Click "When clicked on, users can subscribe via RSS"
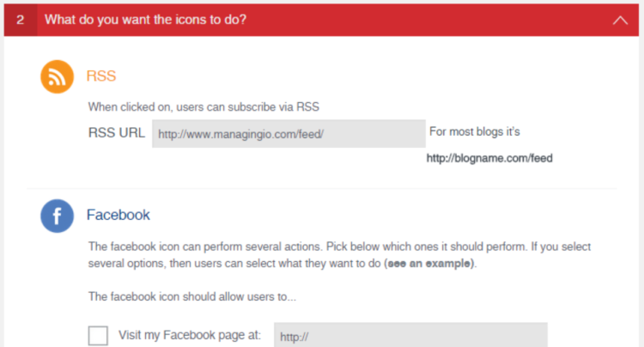Screen dimensions: 644x347 tap(204, 107)
